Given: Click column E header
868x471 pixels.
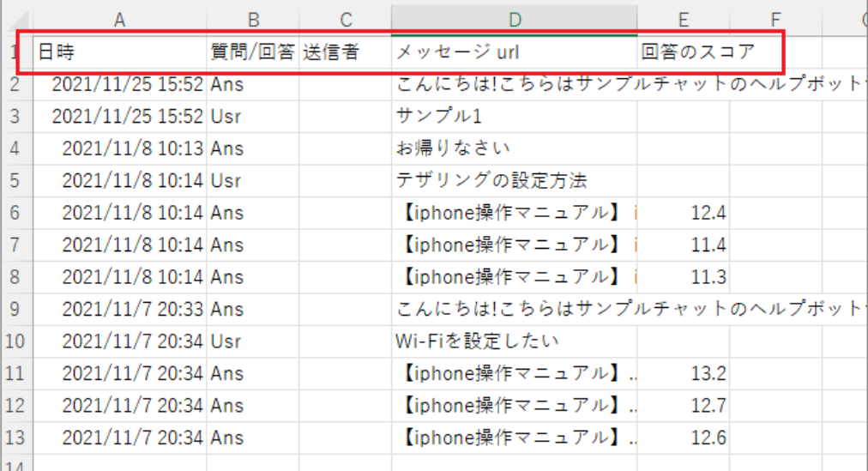Looking at the screenshot, I should [x=683, y=20].
